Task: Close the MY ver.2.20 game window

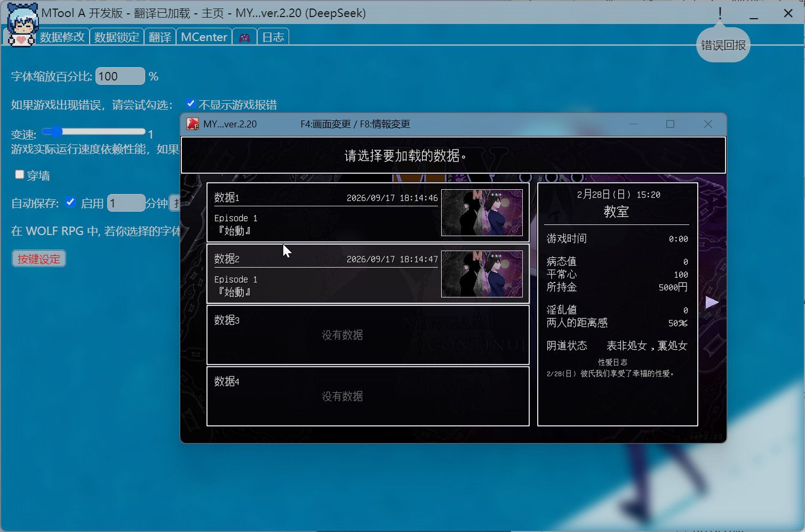Action: pos(708,124)
